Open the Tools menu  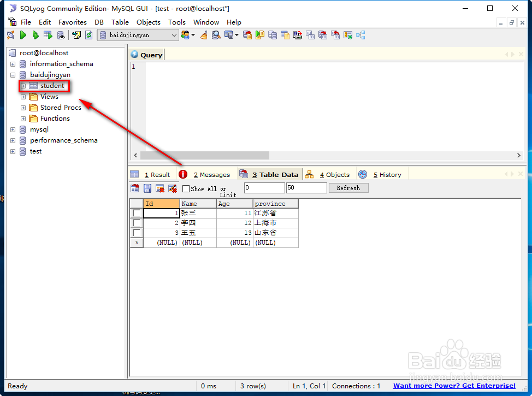[177, 22]
